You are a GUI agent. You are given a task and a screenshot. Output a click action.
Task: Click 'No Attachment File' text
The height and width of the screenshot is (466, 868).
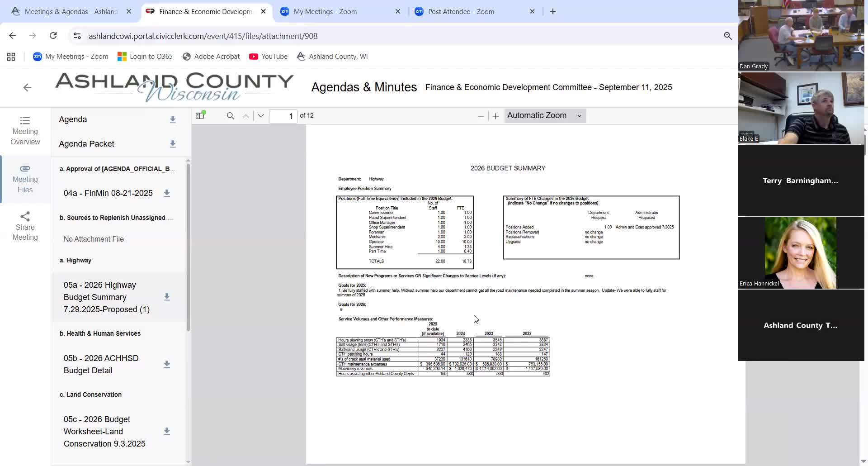[94, 239]
